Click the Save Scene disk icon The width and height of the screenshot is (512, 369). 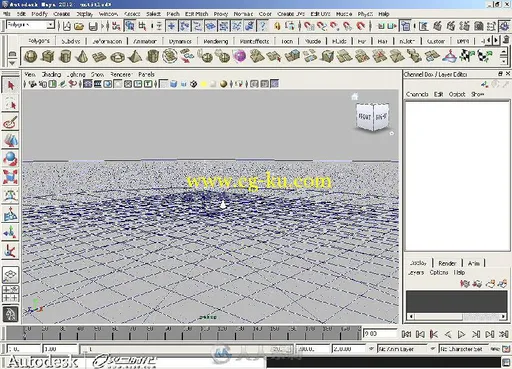[94, 26]
